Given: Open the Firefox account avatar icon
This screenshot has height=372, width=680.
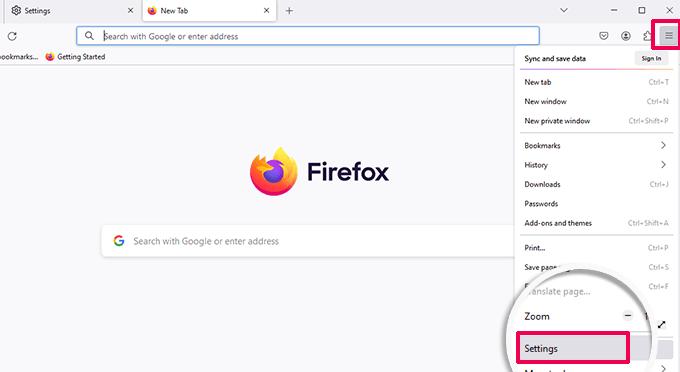Looking at the screenshot, I should (625, 36).
